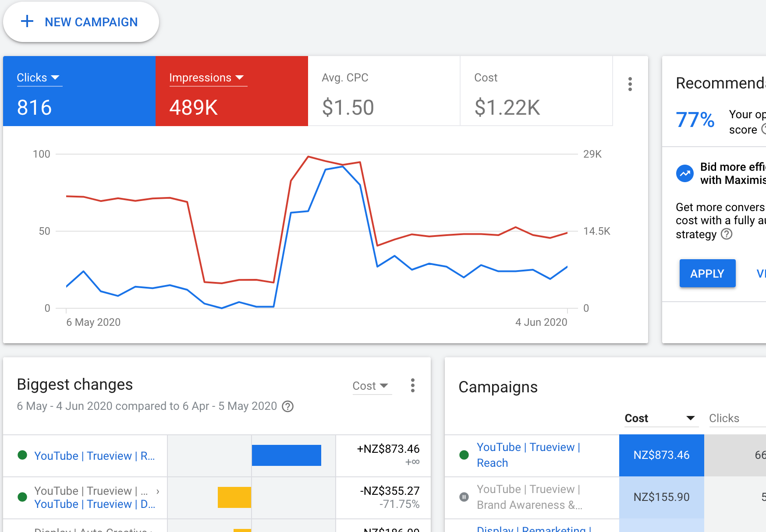Screen dimensions: 766x532
Task: Open the chart card's three-dot menu
Action: coord(630,84)
